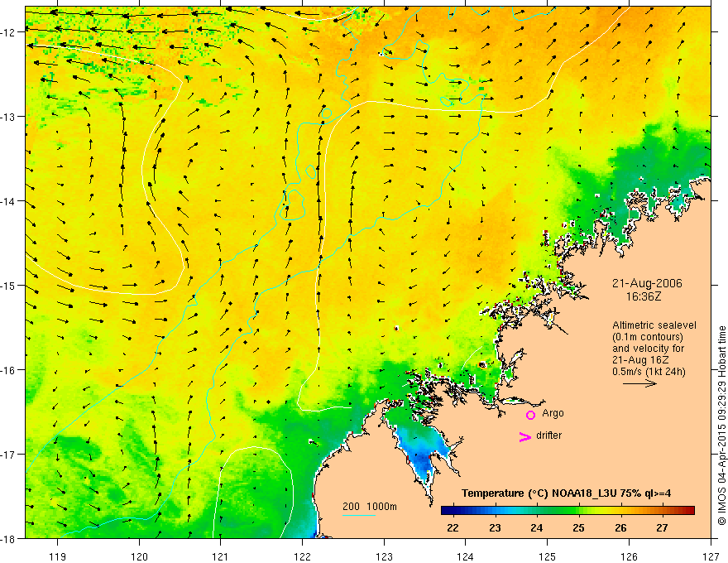The image size is (728, 563).
Task: Click the 'drifter' legend label
Action: [x=548, y=435]
